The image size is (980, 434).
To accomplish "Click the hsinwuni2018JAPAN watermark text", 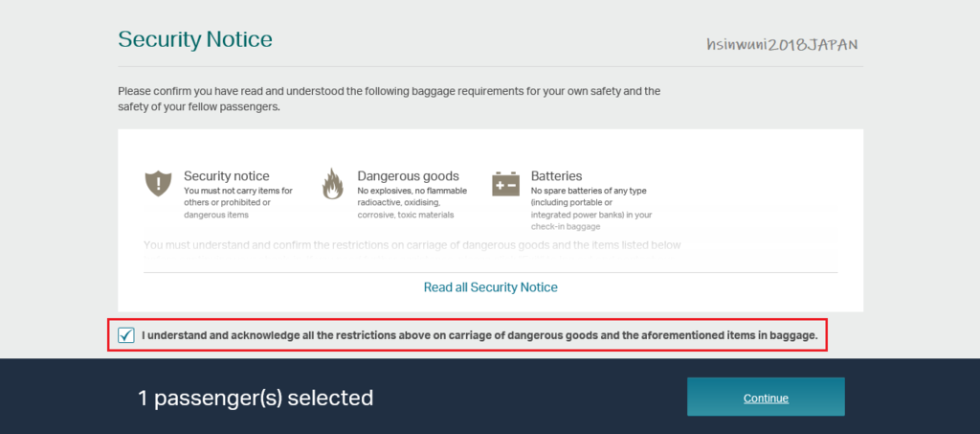I will click(782, 44).
